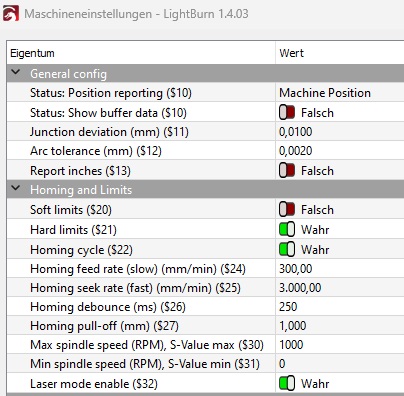Screen dimensions: 404x396
Task: Click Wahr text beside Laser mode enable
Action: coord(315,384)
